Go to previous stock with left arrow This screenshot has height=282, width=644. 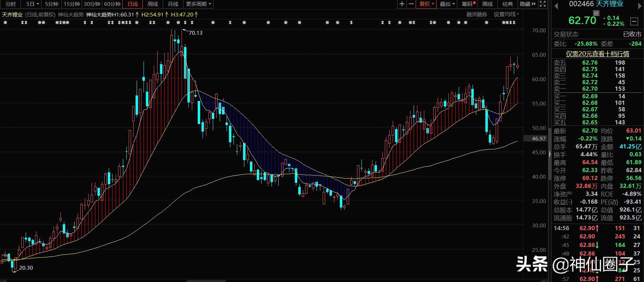556,6
